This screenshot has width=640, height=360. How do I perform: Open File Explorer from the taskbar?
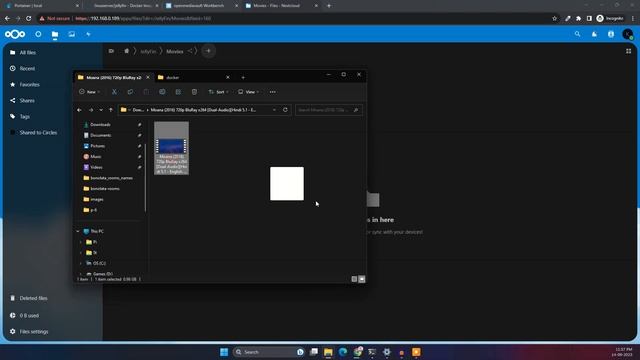tap(328, 352)
